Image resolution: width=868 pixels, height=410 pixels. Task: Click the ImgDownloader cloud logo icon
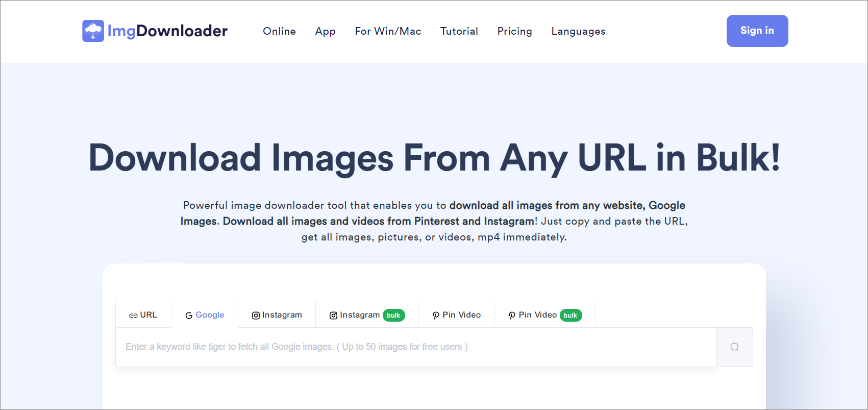pos(93,31)
